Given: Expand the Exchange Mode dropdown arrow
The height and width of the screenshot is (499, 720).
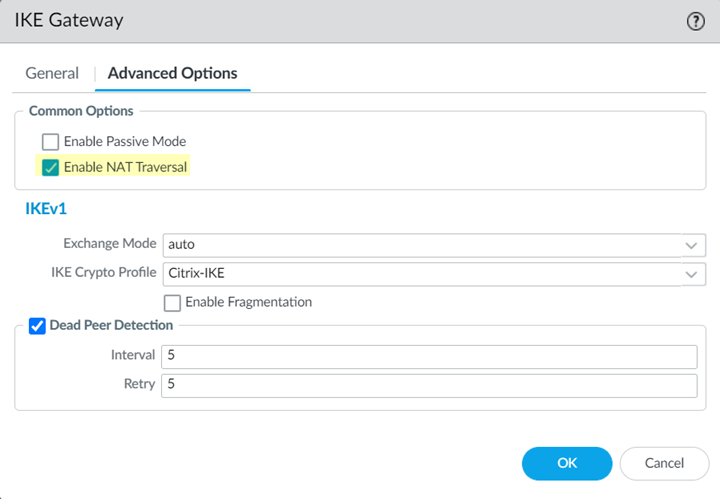Looking at the screenshot, I should (x=691, y=244).
